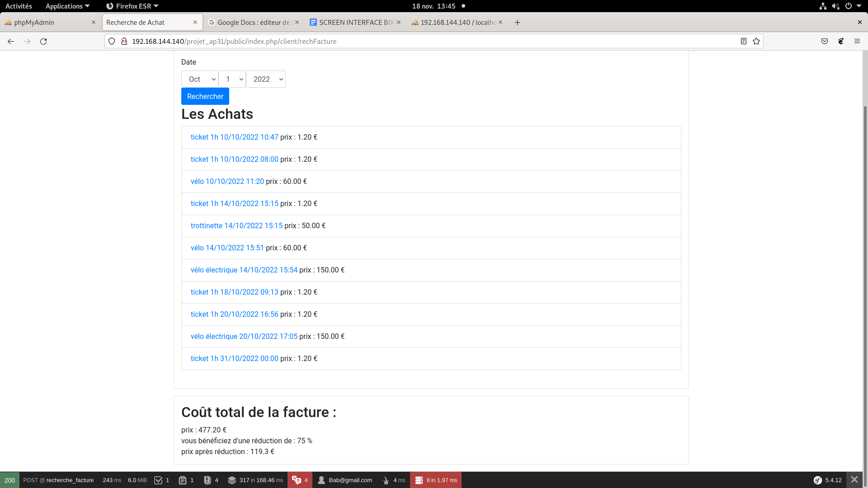
Task: Open vélo électrique 20/10/2022 17:05 link
Action: [244, 336]
